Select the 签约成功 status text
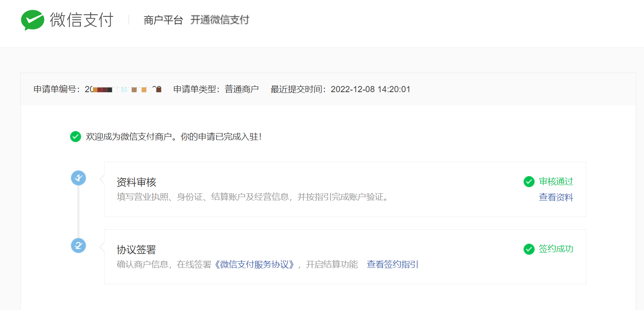 pos(556,249)
